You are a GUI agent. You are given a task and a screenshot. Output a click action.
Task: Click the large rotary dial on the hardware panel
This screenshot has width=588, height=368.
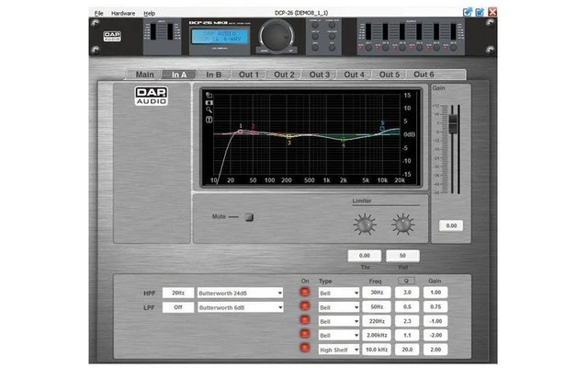277,37
